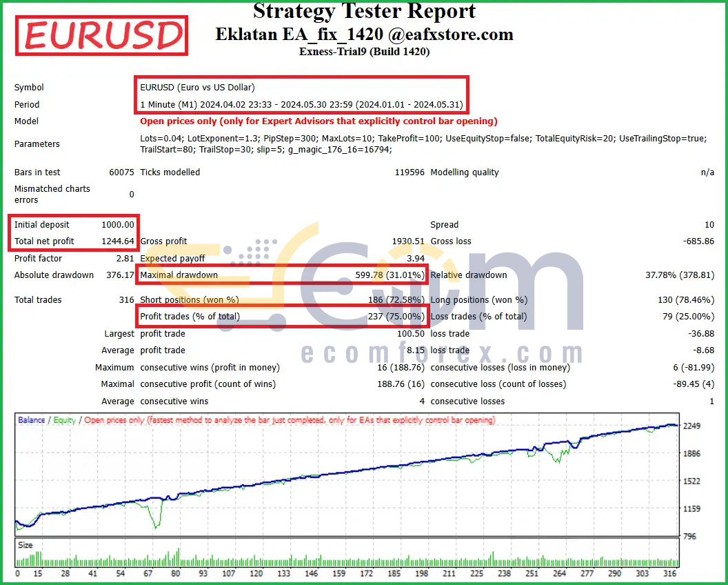This screenshot has width=728, height=585.
Task: Click the profit factor value "2.81"
Action: (x=125, y=258)
